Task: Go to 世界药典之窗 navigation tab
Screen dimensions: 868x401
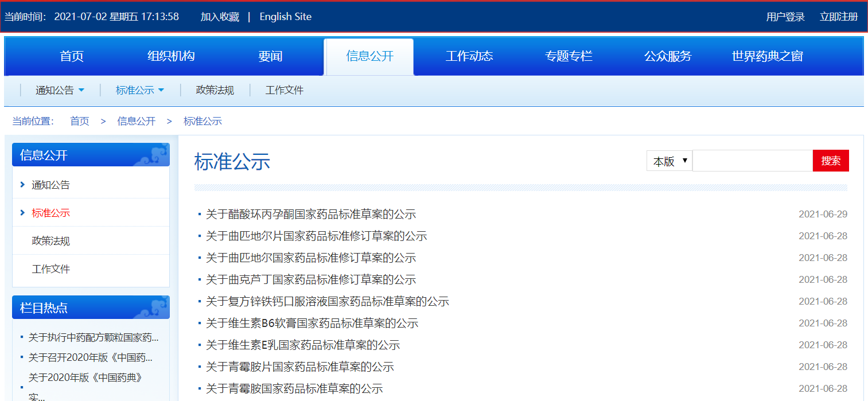Action: pos(767,56)
